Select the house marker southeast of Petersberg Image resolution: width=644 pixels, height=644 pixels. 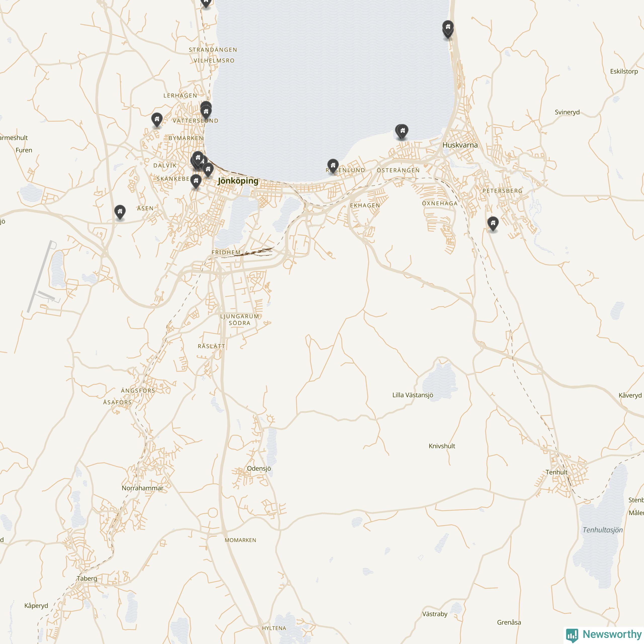pyautogui.click(x=493, y=223)
